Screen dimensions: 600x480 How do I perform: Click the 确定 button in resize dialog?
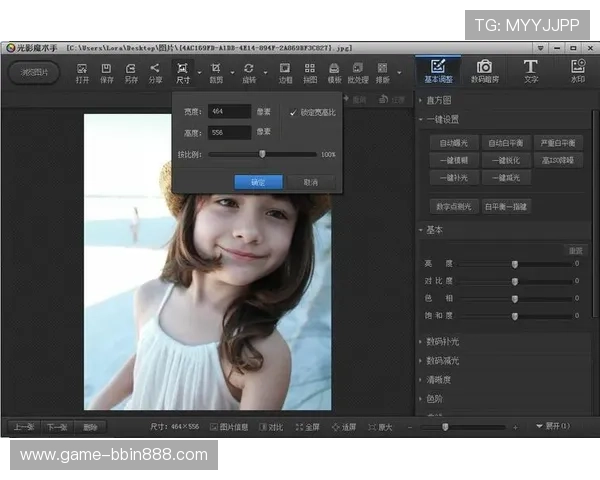point(258,182)
